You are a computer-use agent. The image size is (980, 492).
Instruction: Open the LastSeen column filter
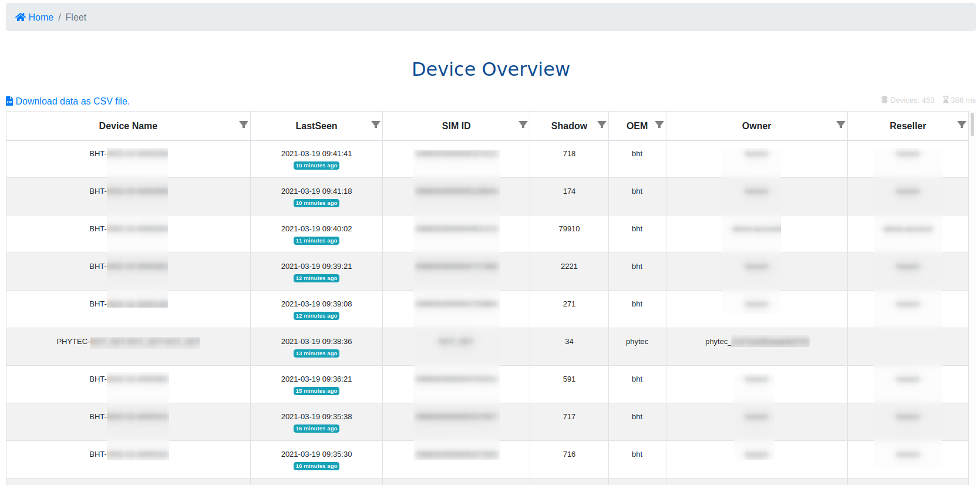tap(376, 124)
